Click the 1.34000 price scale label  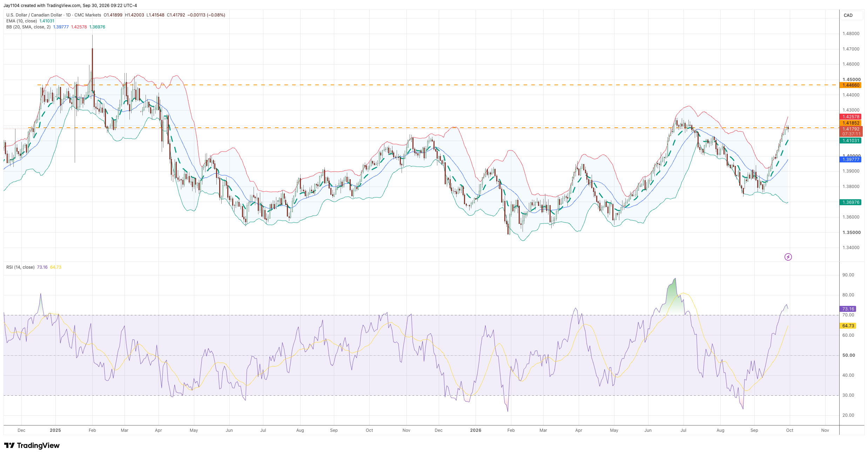[851, 248]
